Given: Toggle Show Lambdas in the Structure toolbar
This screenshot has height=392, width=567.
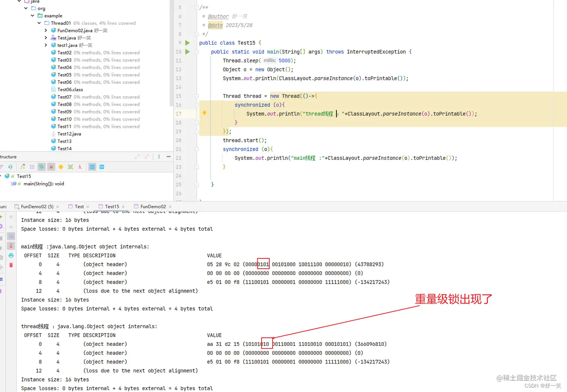Looking at the screenshot, I should 80,167.
